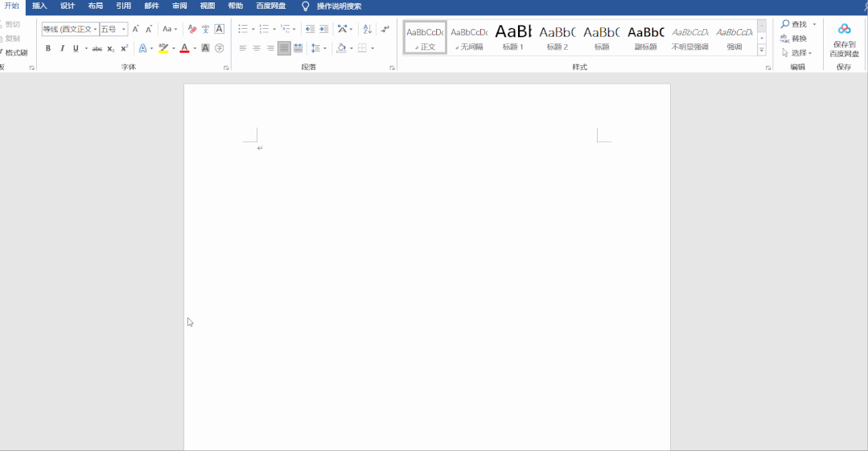Apply the 标题 1 heading style
Viewport: 868px width, 451px height.
pos(512,38)
